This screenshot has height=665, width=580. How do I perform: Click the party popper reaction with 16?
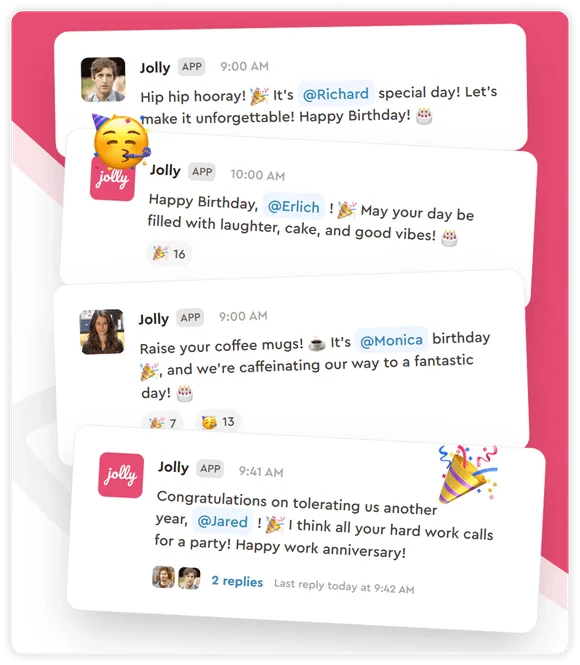(169, 254)
